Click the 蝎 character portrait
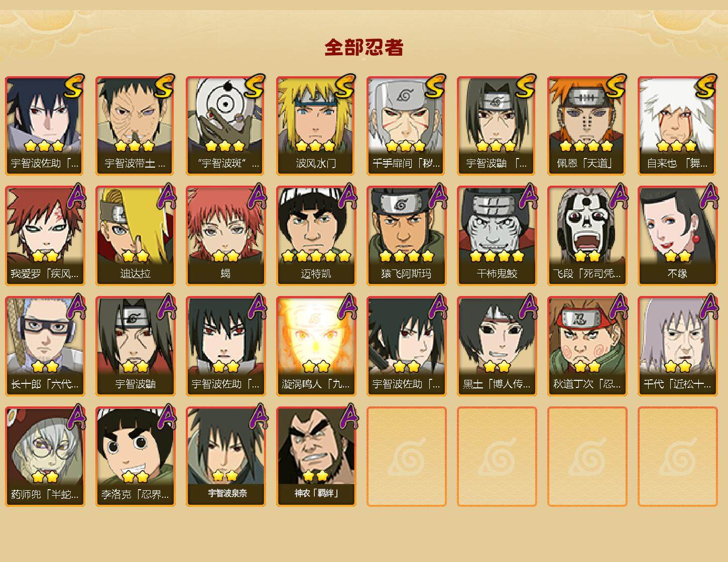This screenshot has height=562, width=728. (225, 236)
